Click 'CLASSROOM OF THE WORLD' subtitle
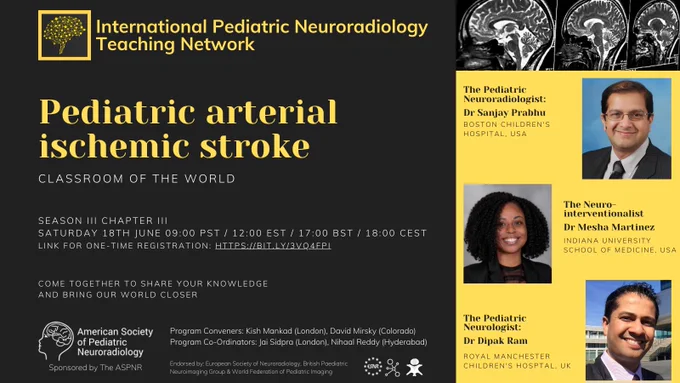Screen dimensions: 680x383 coord(137,179)
